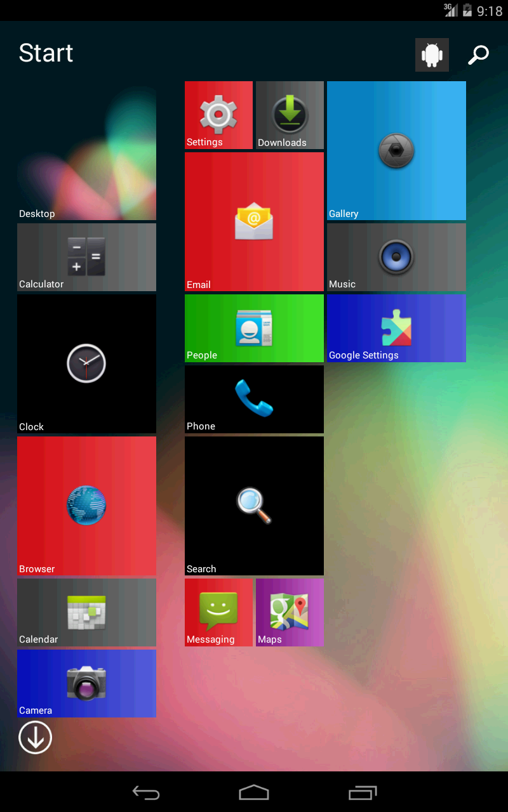The width and height of the screenshot is (508, 812).
Task: Open the Search tile with magnifier
Action: pos(254,506)
